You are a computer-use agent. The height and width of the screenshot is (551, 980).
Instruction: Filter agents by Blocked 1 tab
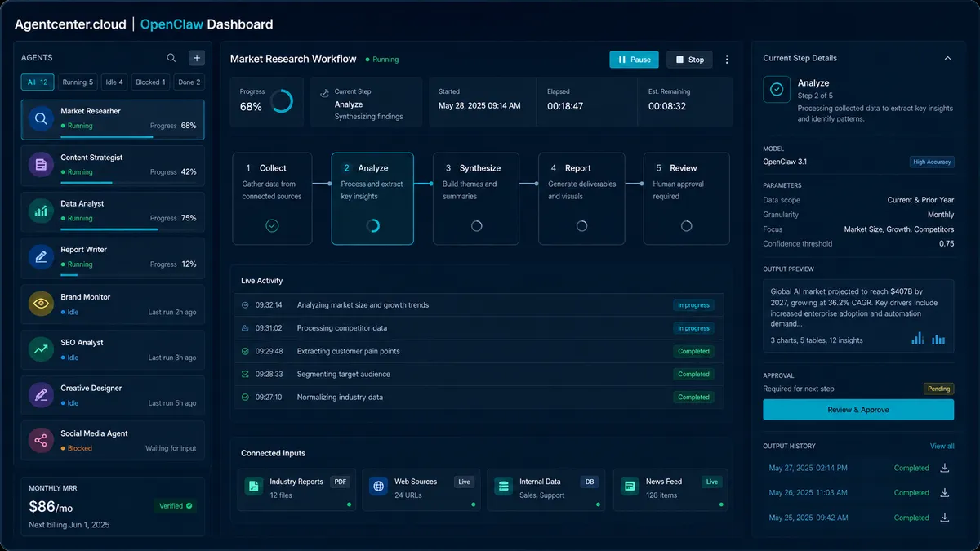click(150, 82)
